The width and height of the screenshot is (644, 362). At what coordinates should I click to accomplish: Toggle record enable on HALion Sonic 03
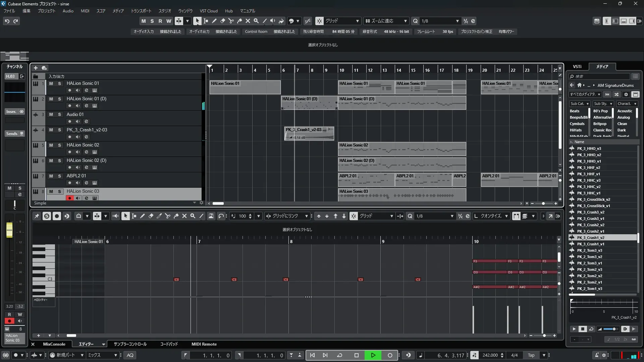[x=69, y=198]
